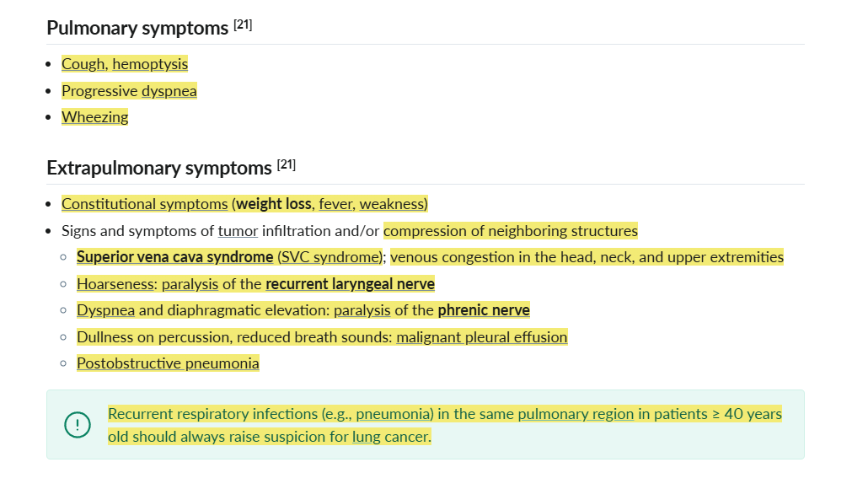Click the exclamation info icon in the green box
Screen dimensions: 868x489
pyautogui.click(x=78, y=425)
